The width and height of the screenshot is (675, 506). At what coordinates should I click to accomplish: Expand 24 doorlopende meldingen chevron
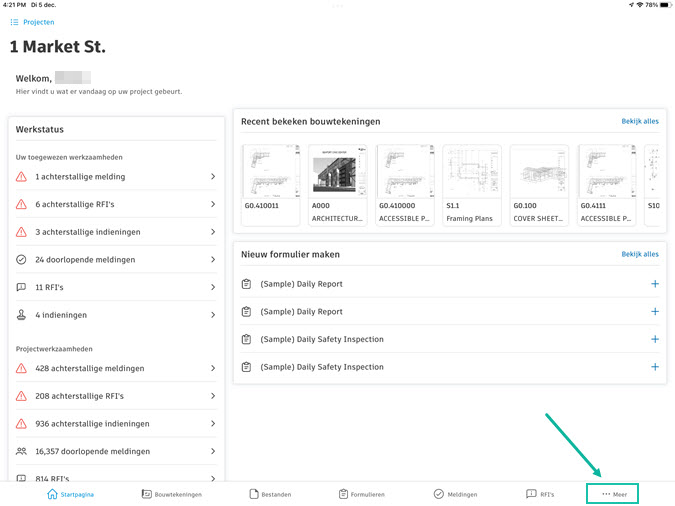click(213, 260)
